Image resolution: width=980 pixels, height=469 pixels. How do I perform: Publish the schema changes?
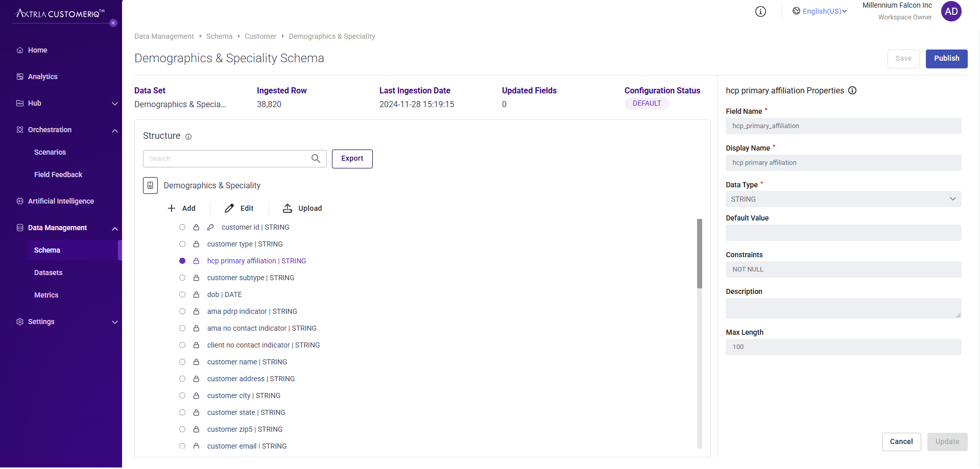pyautogui.click(x=946, y=58)
